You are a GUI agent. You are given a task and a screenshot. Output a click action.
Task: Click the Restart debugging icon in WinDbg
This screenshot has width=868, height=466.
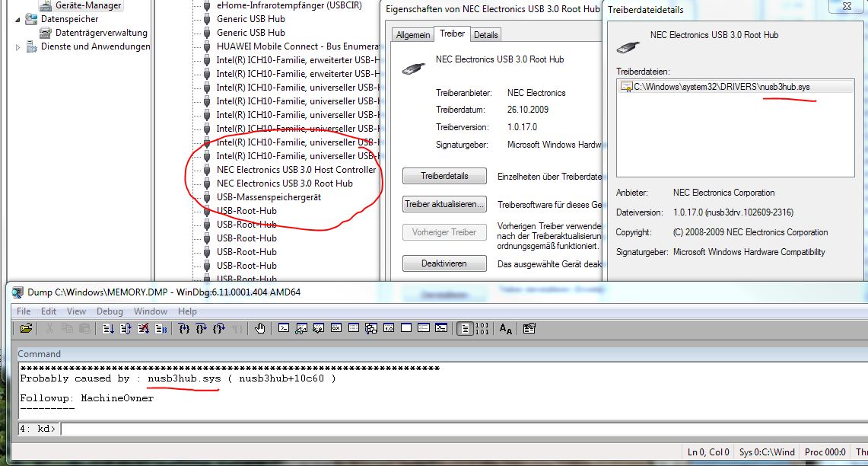(126, 329)
